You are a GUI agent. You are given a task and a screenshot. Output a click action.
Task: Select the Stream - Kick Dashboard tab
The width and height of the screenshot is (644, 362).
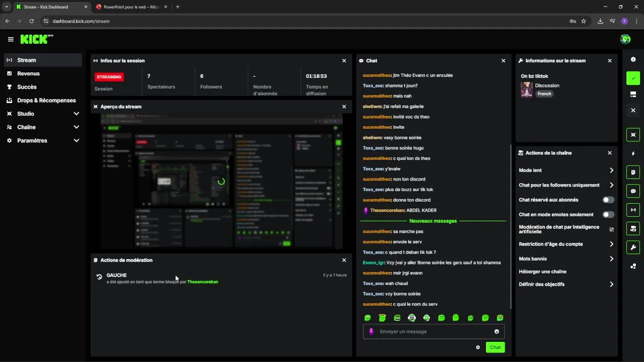[x=52, y=7]
